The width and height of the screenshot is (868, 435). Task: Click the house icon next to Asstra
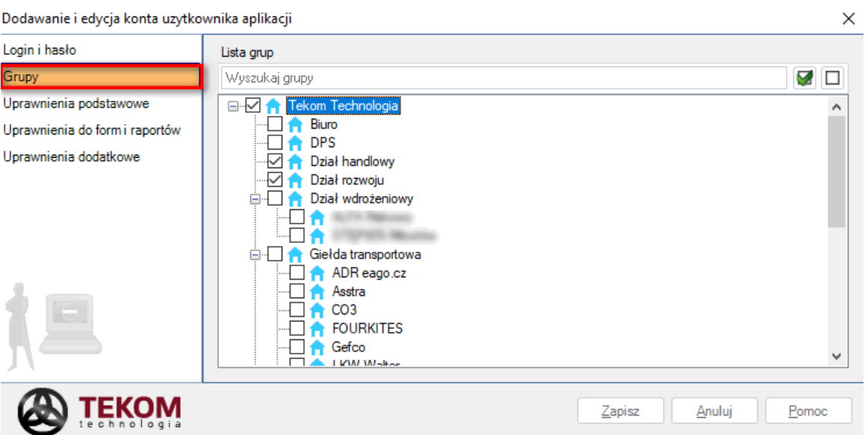[x=317, y=291]
